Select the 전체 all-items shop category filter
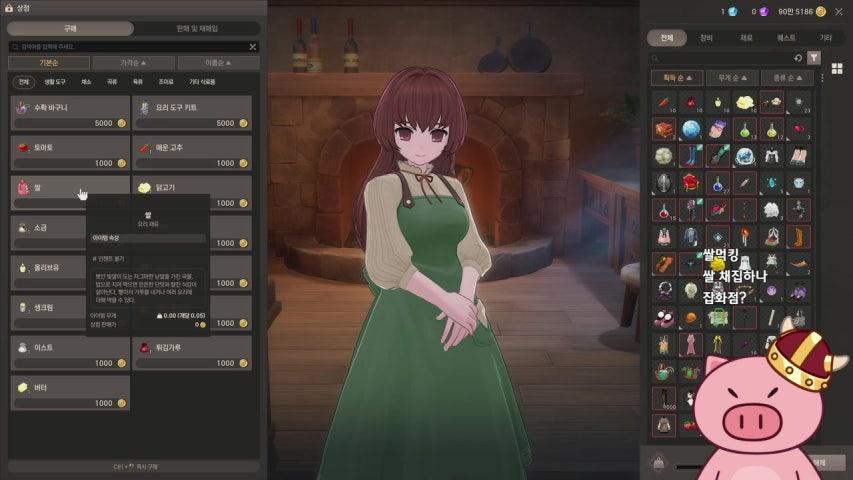 click(x=23, y=82)
